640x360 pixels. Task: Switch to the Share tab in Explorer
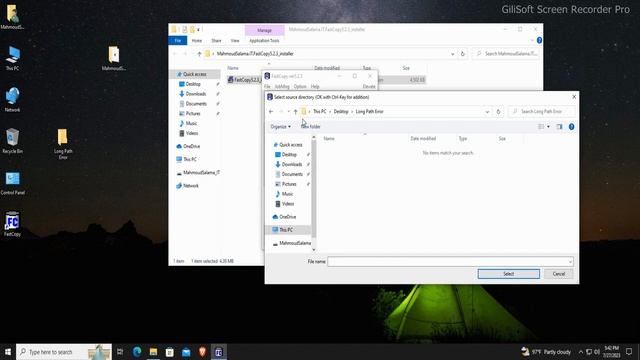pos(216,41)
